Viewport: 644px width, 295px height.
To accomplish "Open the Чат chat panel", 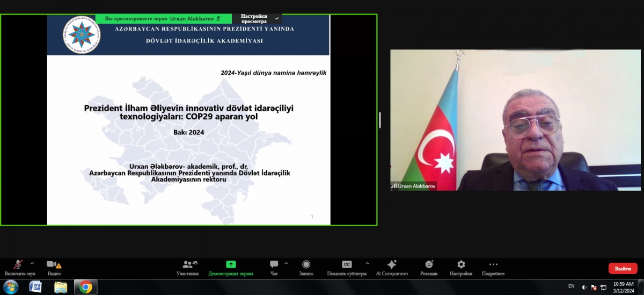I will pos(274,268).
